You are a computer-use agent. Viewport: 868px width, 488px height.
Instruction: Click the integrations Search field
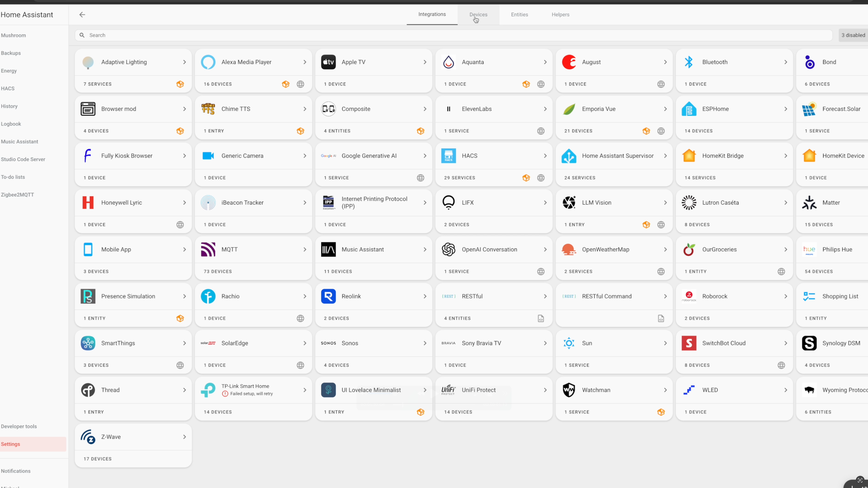(x=454, y=35)
